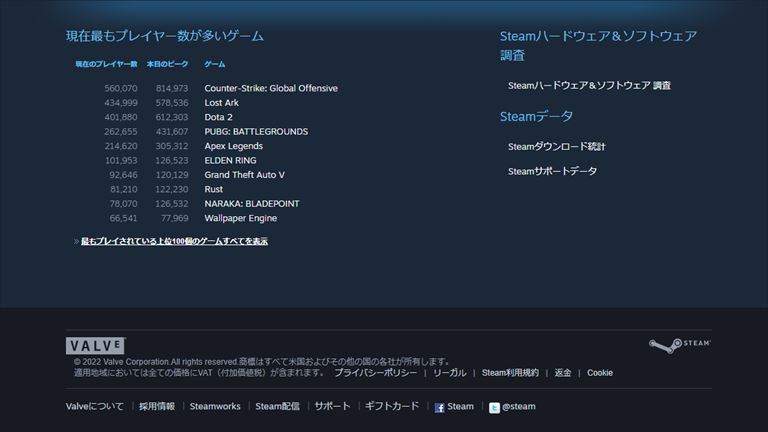768x432 pixels.
Task: Open プライバシーポリシー in the footer
Action: (375, 373)
